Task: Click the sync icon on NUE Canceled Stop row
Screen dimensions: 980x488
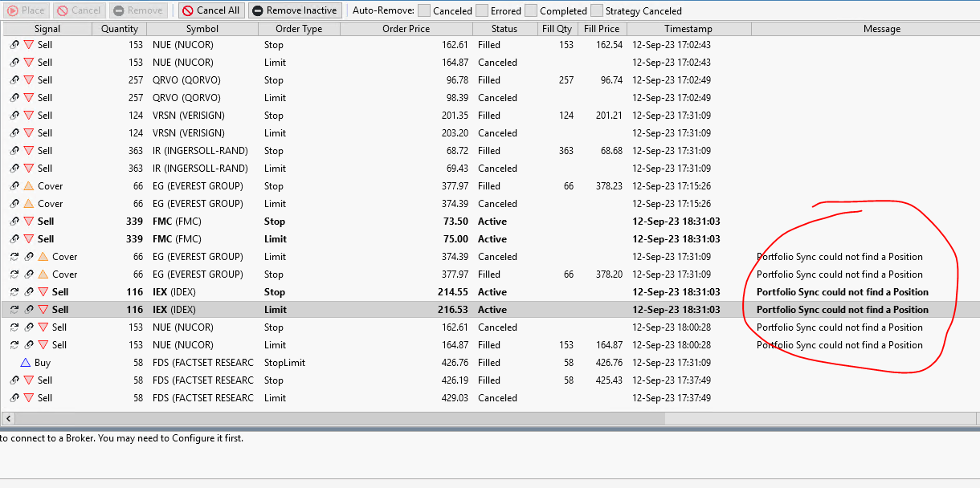Action: point(14,327)
